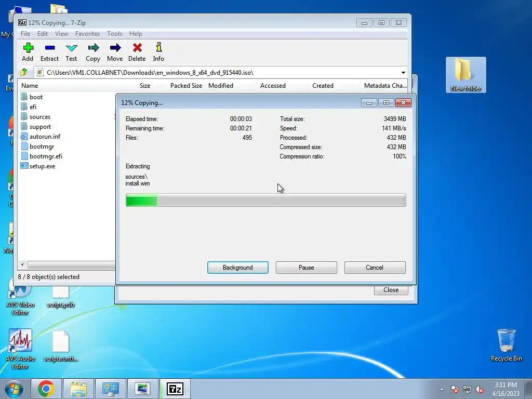Click the Background button
Screen dimensions: 532x399
pyautogui.click(x=238, y=268)
